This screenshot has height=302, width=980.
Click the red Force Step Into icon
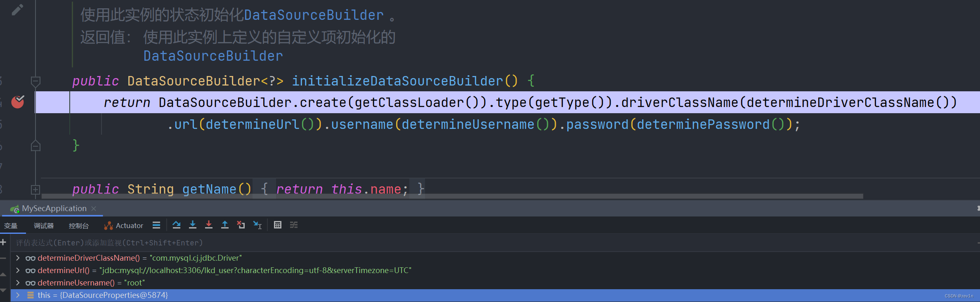coord(209,225)
